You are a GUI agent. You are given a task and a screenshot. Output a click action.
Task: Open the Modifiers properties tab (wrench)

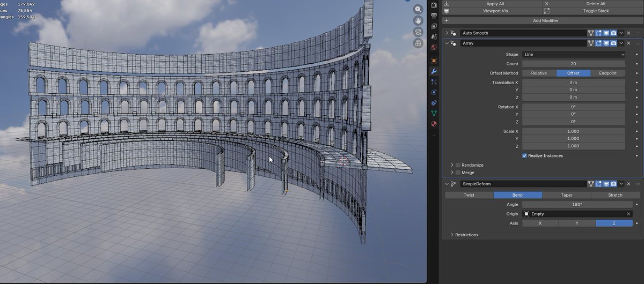[434, 71]
